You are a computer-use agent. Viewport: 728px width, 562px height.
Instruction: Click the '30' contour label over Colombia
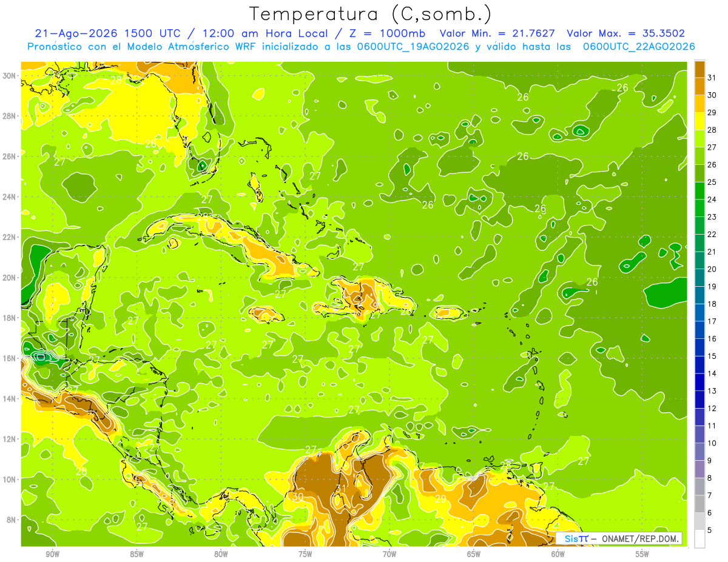[x=297, y=497]
